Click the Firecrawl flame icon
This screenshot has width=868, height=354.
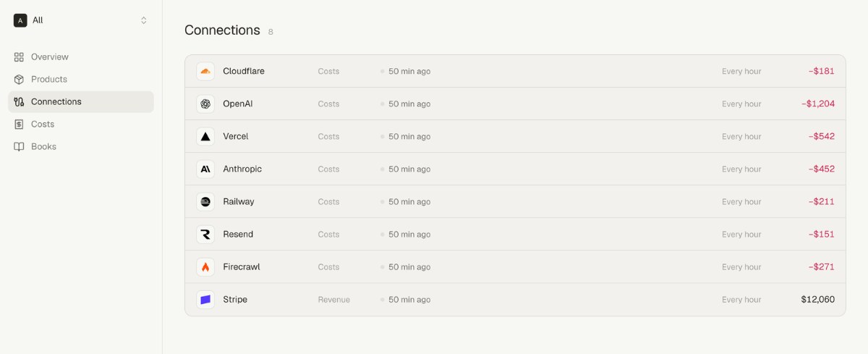tap(205, 266)
